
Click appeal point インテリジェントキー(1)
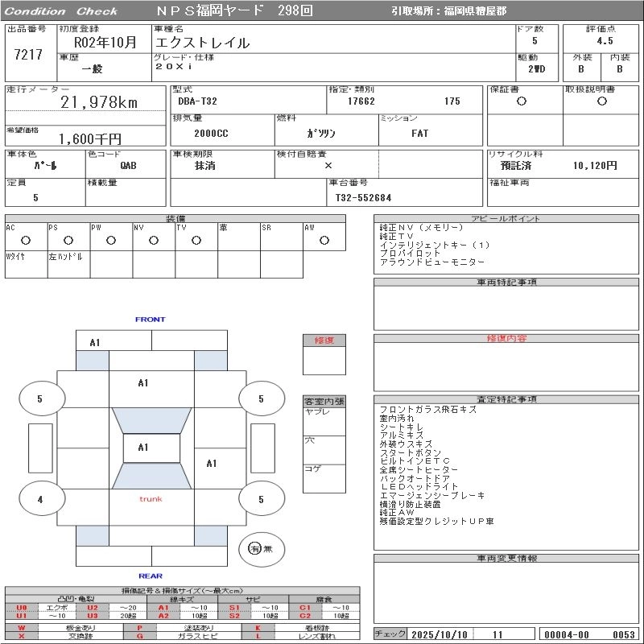pyautogui.click(x=435, y=245)
